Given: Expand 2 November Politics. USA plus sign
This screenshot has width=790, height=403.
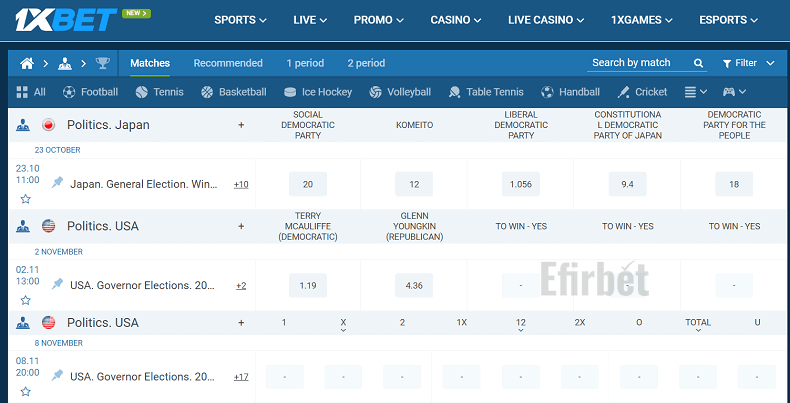Looking at the screenshot, I should click(241, 226).
